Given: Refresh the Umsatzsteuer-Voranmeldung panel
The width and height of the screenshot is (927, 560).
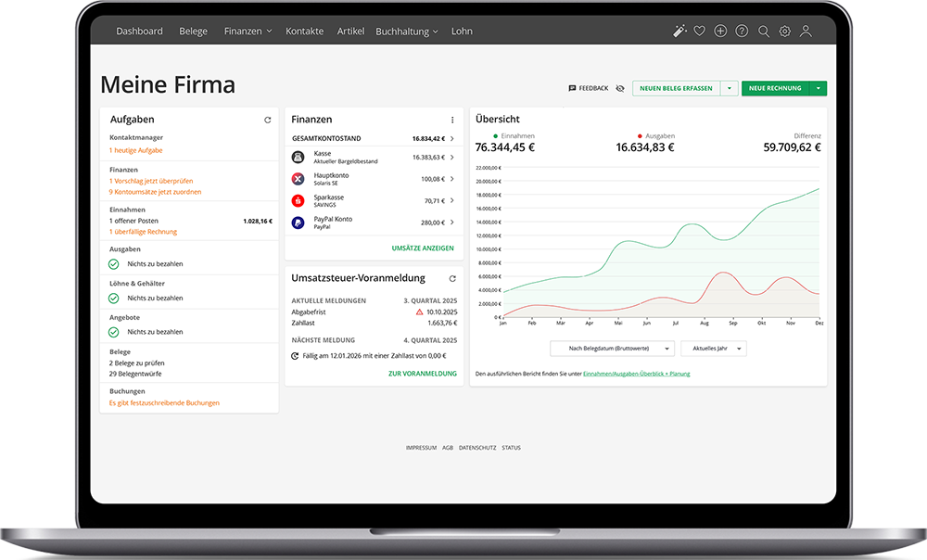Looking at the screenshot, I should [x=452, y=278].
